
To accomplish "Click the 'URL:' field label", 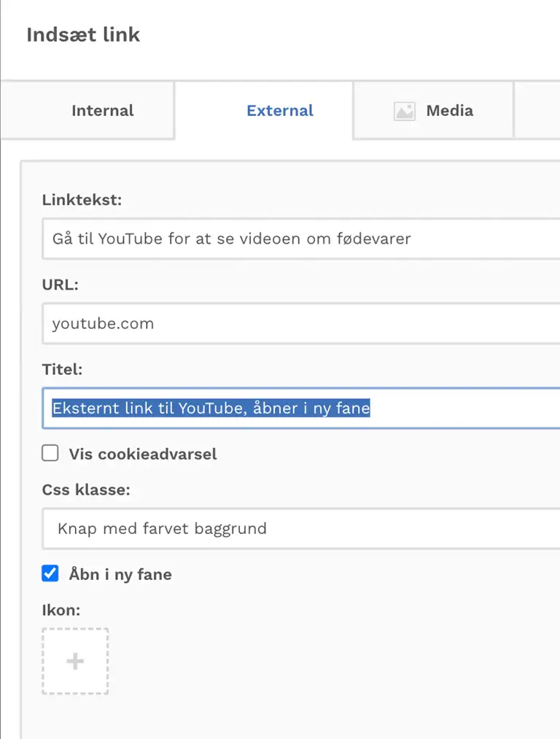I will pyautogui.click(x=60, y=285).
